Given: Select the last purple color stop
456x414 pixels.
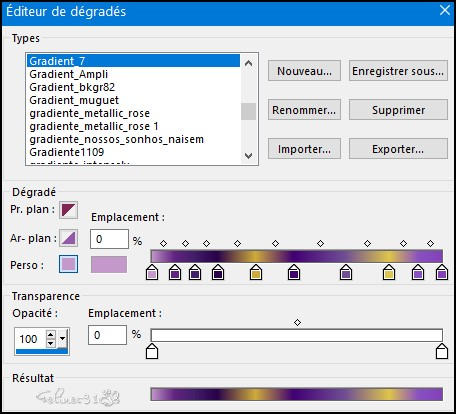Looking at the screenshot, I should (x=442, y=272).
